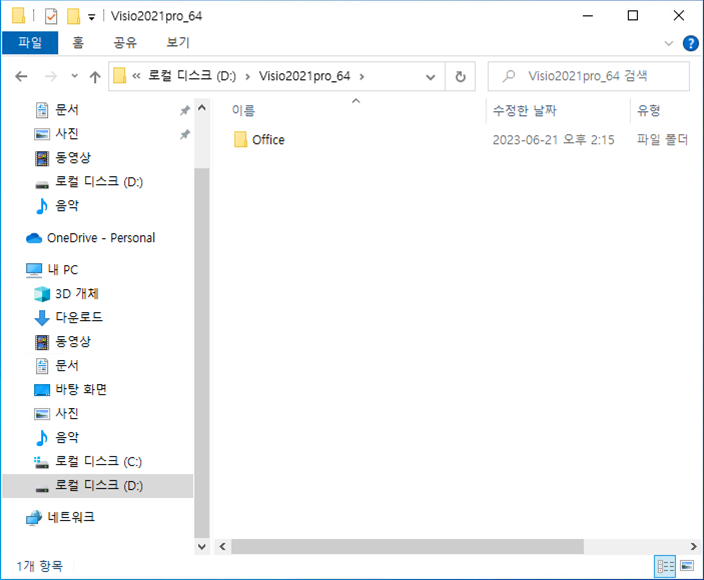This screenshot has height=580, width=704.
Task: Click the folder icon at title bar left
Action: (x=18, y=16)
